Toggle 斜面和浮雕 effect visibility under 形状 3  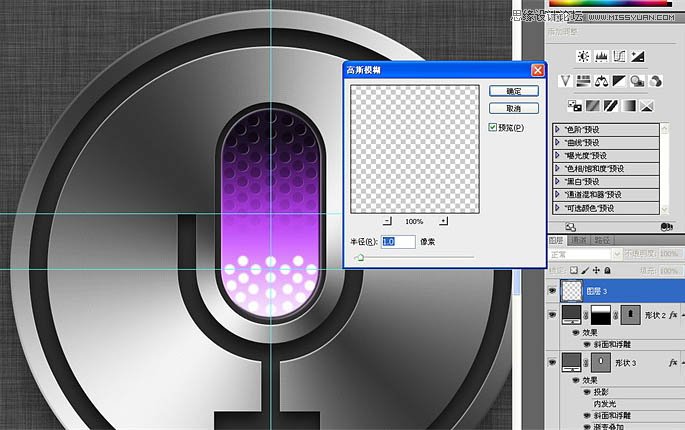coord(587,416)
